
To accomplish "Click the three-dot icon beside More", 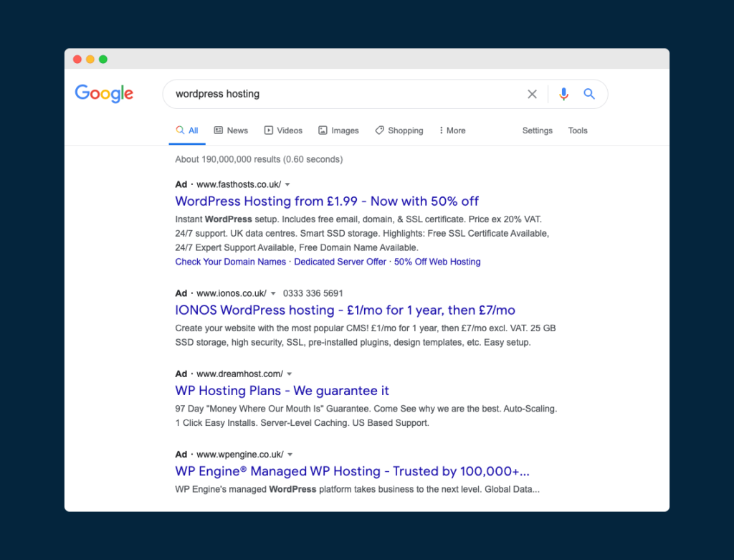I will click(x=441, y=130).
